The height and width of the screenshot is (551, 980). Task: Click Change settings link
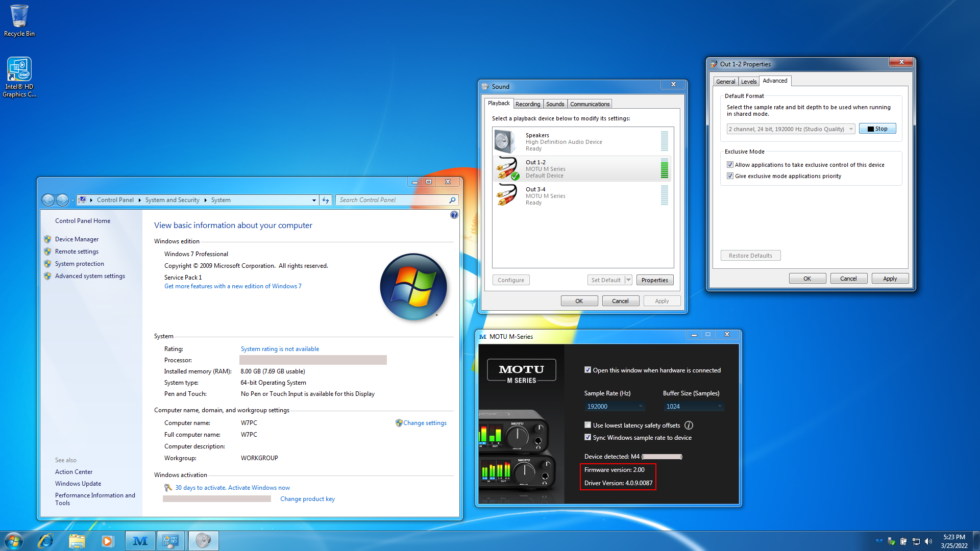425,423
